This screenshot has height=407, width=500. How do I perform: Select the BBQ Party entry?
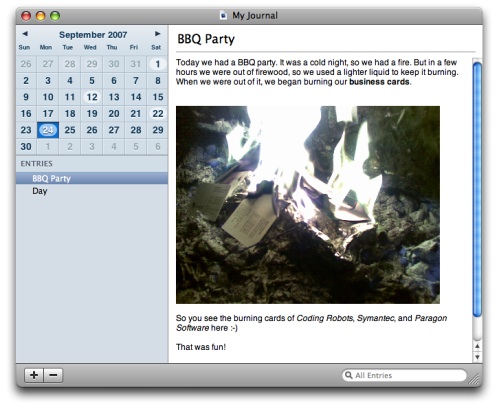pyautogui.click(x=92, y=178)
